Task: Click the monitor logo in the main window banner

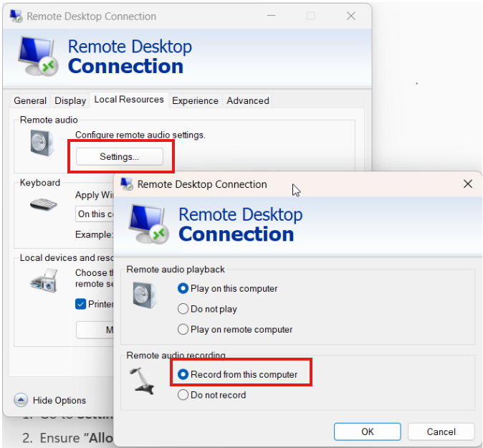Action: coord(38,56)
